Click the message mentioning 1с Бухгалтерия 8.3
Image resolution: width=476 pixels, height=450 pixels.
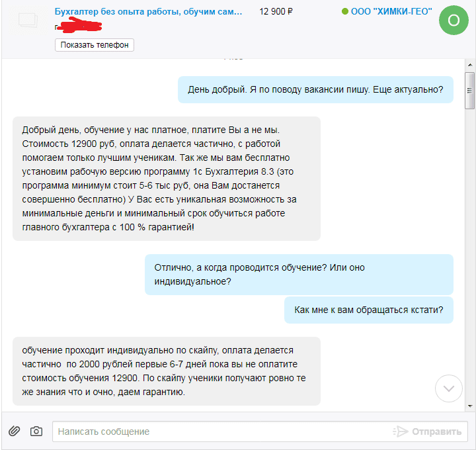(167, 179)
